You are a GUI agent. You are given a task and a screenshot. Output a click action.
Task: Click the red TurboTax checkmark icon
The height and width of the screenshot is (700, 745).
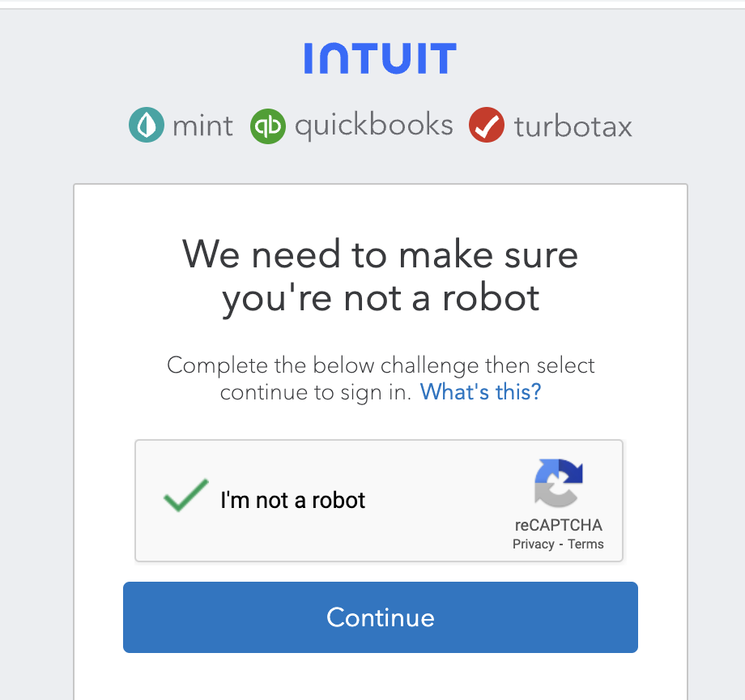[x=487, y=126]
